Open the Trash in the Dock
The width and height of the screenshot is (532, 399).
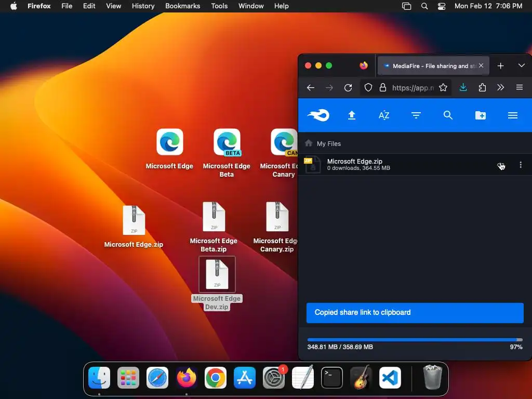(433, 377)
